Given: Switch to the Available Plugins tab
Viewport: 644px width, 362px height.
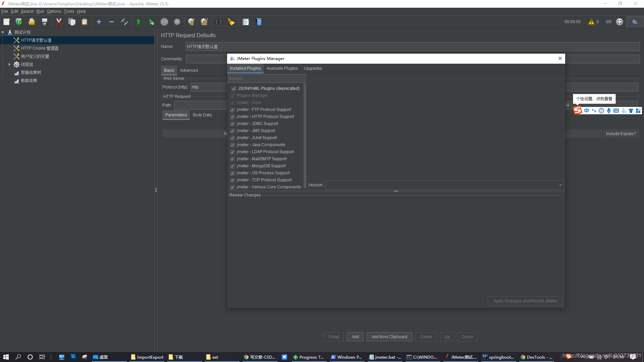Looking at the screenshot, I should (282, 68).
